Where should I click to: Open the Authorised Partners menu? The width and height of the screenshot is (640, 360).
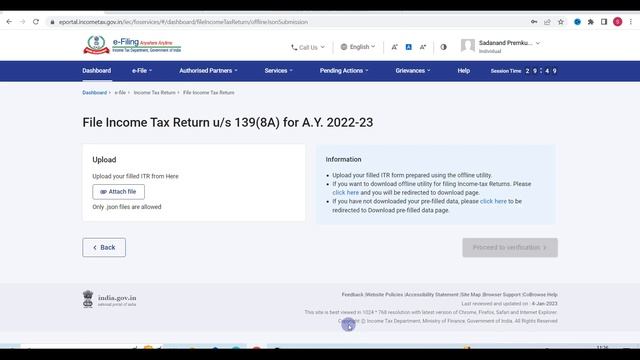click(x=208, y=71)
